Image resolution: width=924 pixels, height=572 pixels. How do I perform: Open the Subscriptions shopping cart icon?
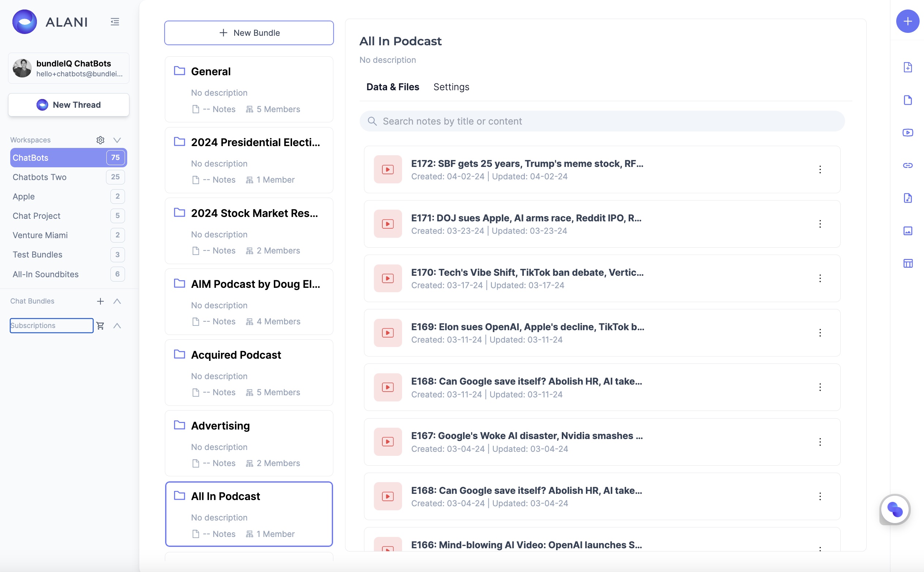click(x=100, y=326)
